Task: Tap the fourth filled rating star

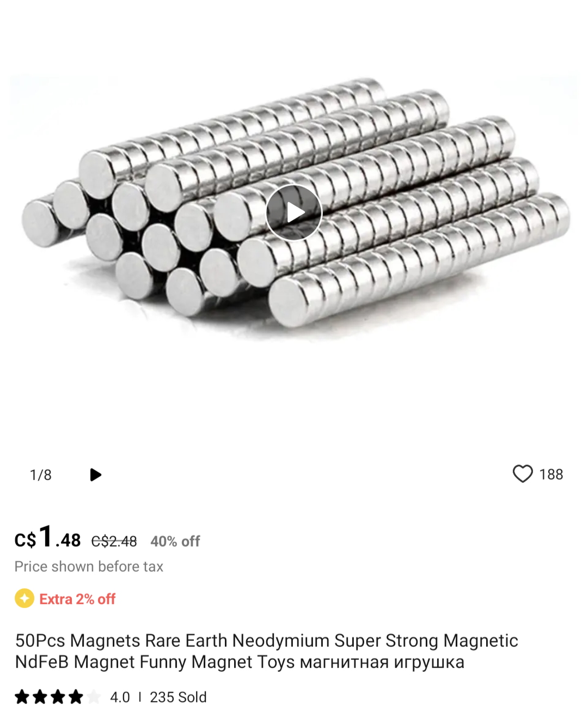Action: click(76, 697)
